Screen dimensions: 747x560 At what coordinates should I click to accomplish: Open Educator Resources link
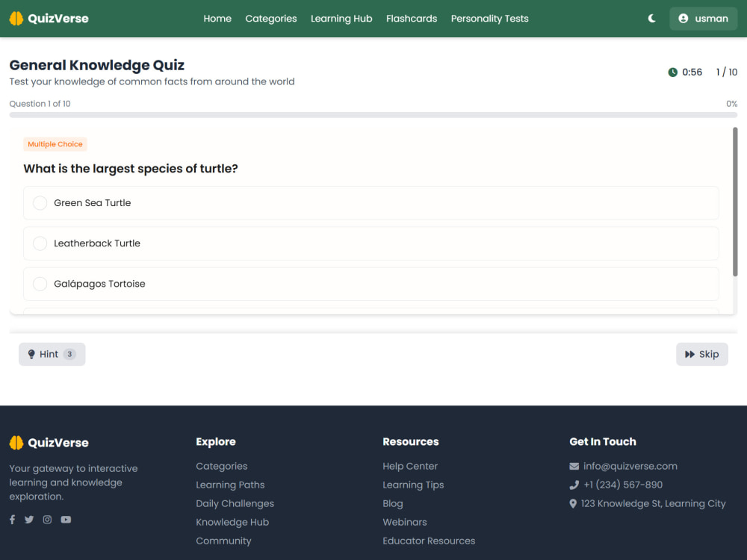429,541
